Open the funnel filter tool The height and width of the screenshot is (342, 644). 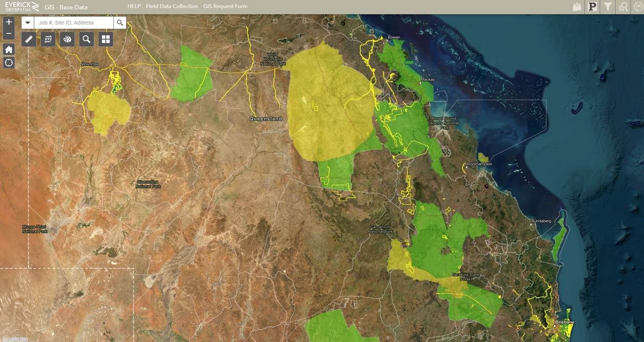(x=608, y=7)
